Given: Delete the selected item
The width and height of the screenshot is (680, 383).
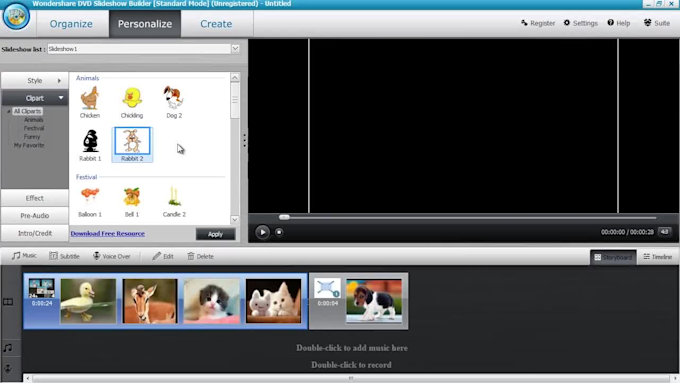Looking at the screenshot, I should tap(200, 256).
